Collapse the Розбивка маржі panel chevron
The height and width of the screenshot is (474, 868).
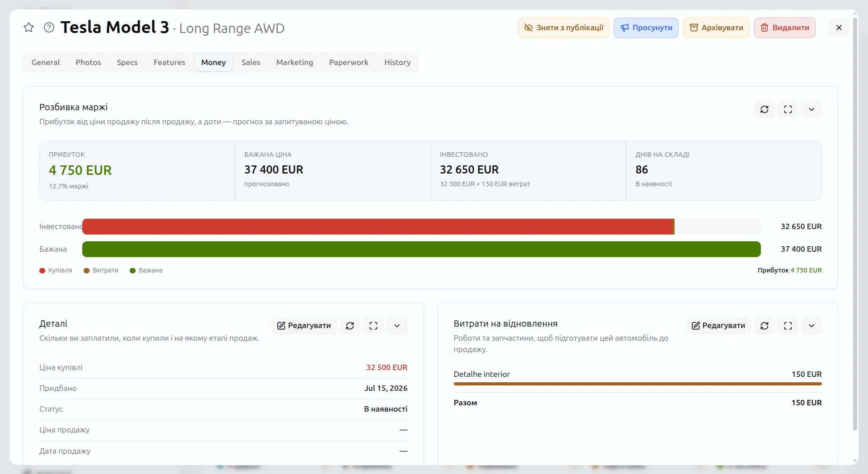812,109
